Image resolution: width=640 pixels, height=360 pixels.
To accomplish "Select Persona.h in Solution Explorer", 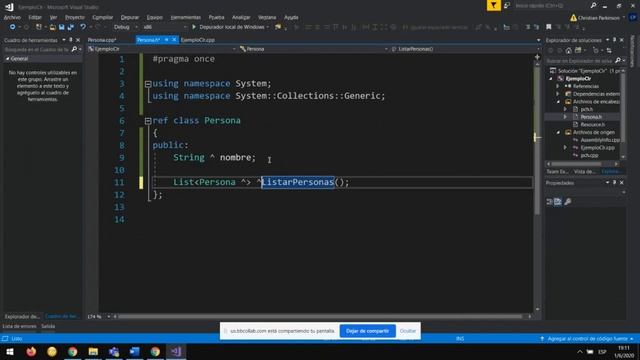I will pyautogui.click(x=591, y=117).
